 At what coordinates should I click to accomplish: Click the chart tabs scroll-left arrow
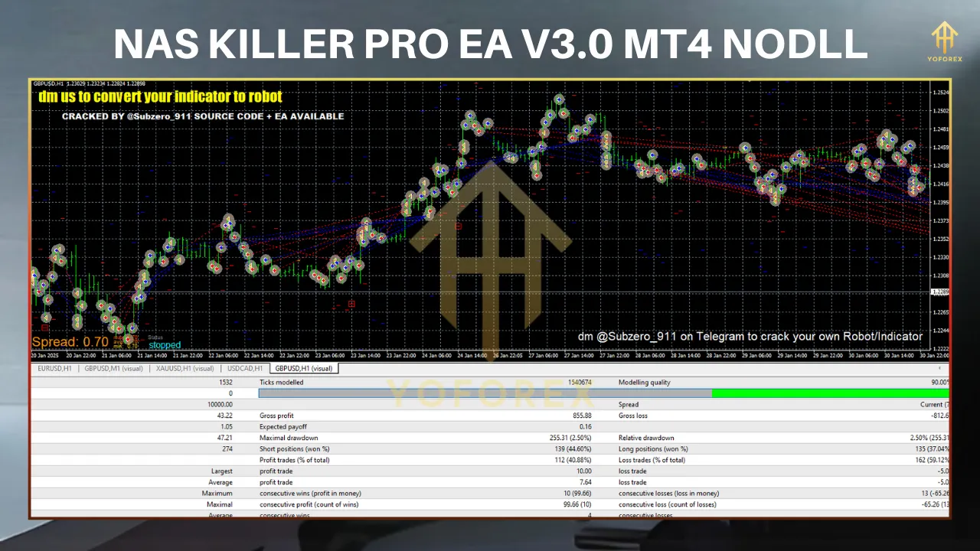pyautogui.click(x=939, y=369)
